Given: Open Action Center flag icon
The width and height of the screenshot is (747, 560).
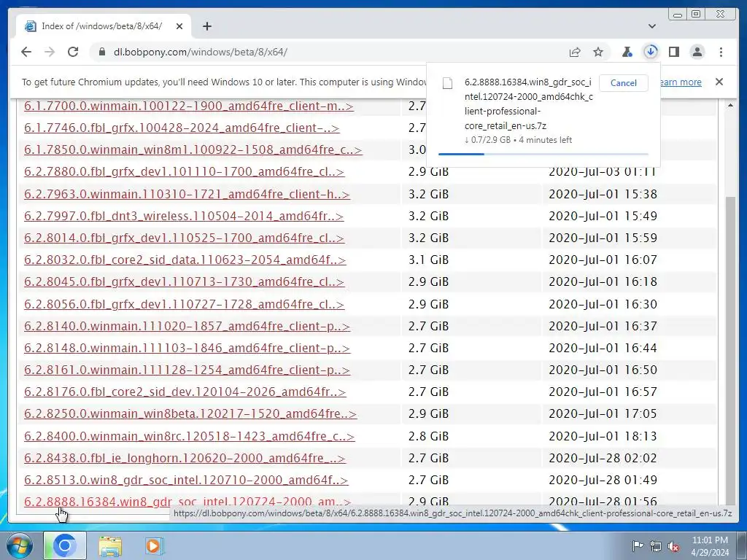Looking at the screenshot, I should [x=638, y=546].
